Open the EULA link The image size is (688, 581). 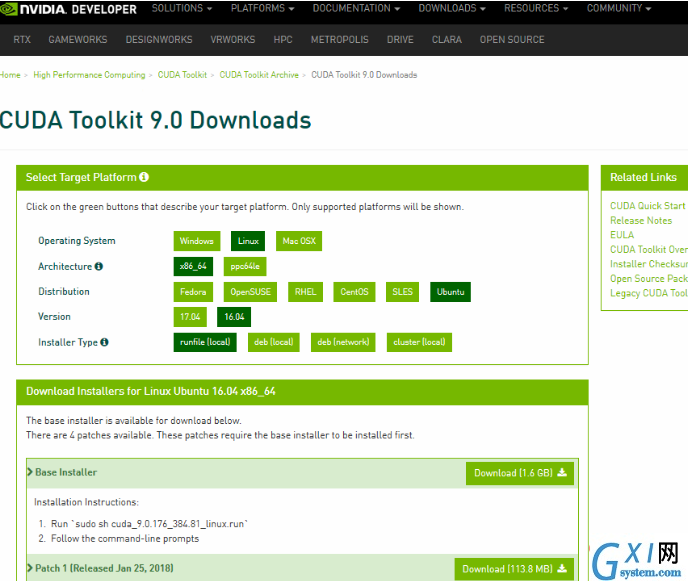click(622, 235)
